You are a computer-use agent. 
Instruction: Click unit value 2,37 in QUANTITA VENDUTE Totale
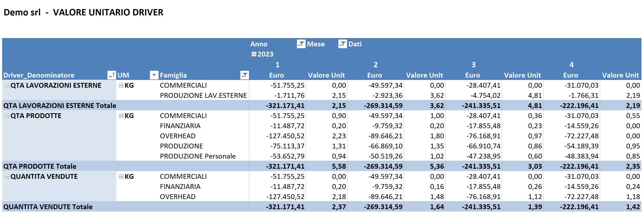tap(339, 207)
